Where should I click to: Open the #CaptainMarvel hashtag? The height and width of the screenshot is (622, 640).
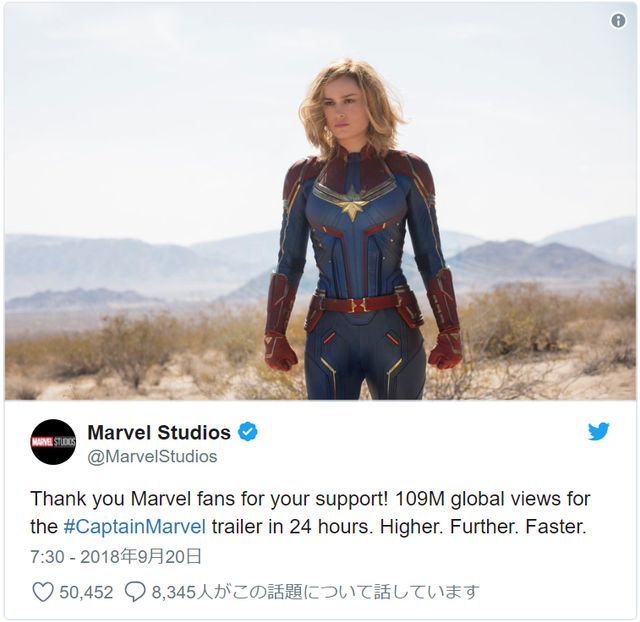click(134, 526)
